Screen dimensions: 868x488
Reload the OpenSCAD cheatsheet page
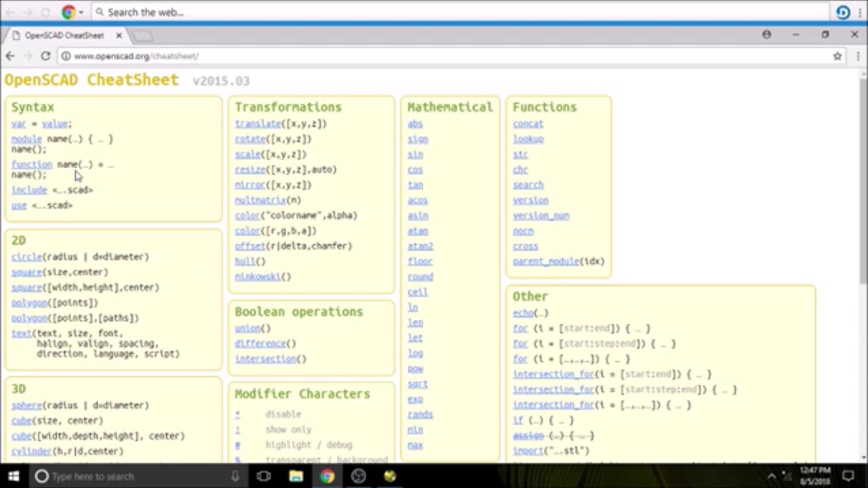45,56
